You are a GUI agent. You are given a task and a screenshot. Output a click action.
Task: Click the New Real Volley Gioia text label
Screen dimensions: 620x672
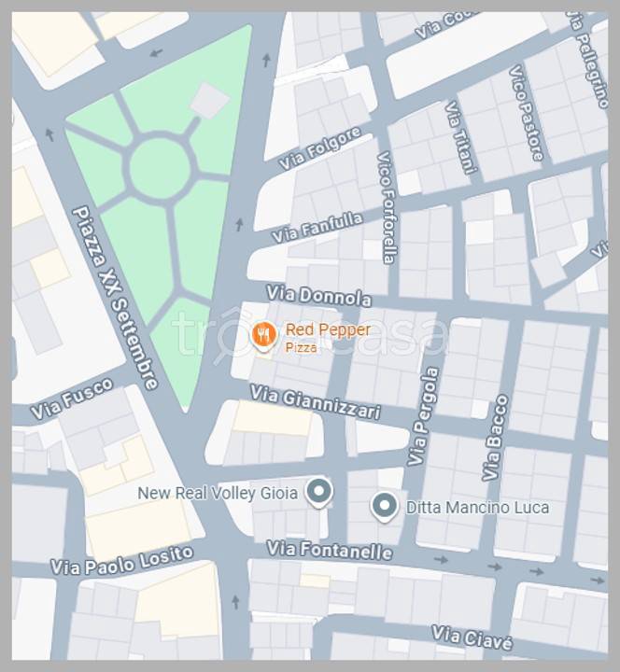point(218,494)
